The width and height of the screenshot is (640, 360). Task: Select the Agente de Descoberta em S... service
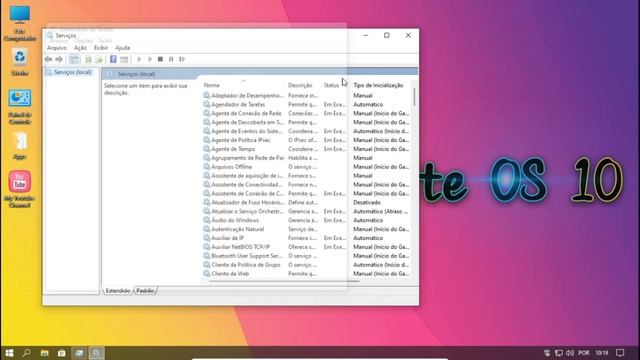coord(247,122)
